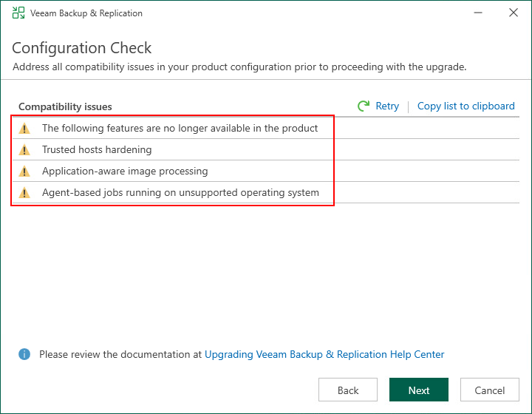
Task: Click the green Retry arrow icon
Action: coord(364,106)
